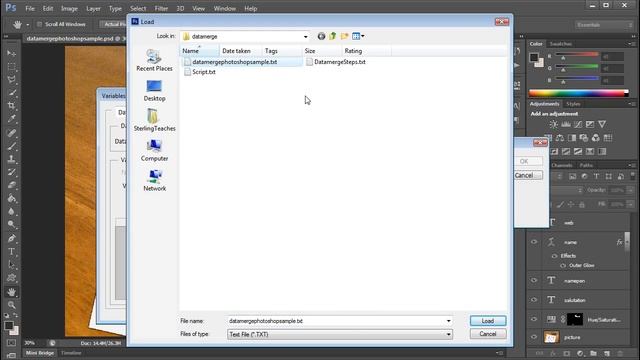Add a Photo Filter adjustment
The width and height of the screenshot is (640, 360).
(x=584, y=138)
